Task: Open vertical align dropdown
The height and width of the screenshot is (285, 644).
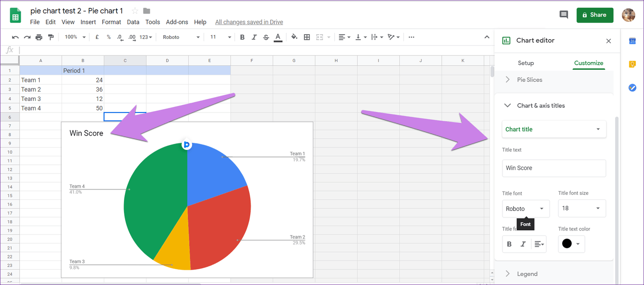Action: (360, 37)
